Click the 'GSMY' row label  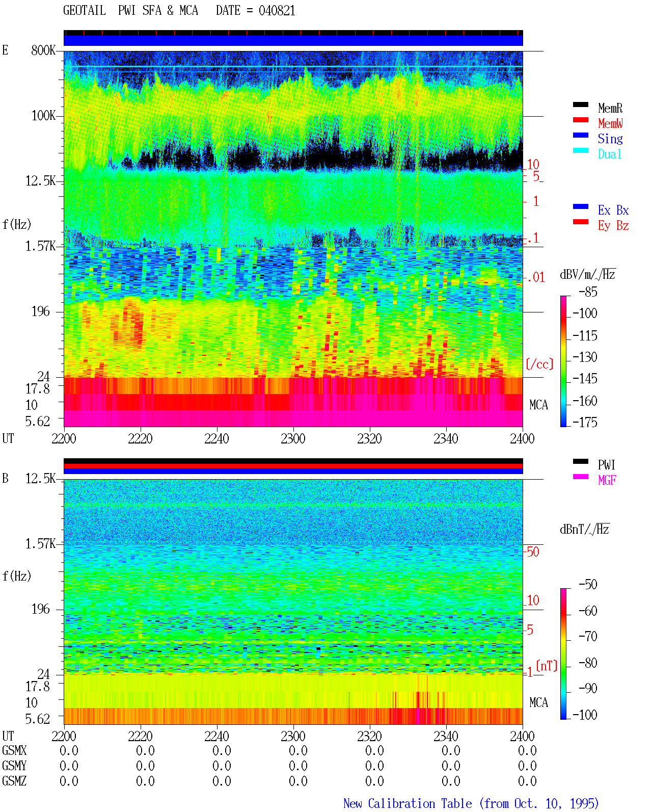pyautogui.click(x=14, y=766)
